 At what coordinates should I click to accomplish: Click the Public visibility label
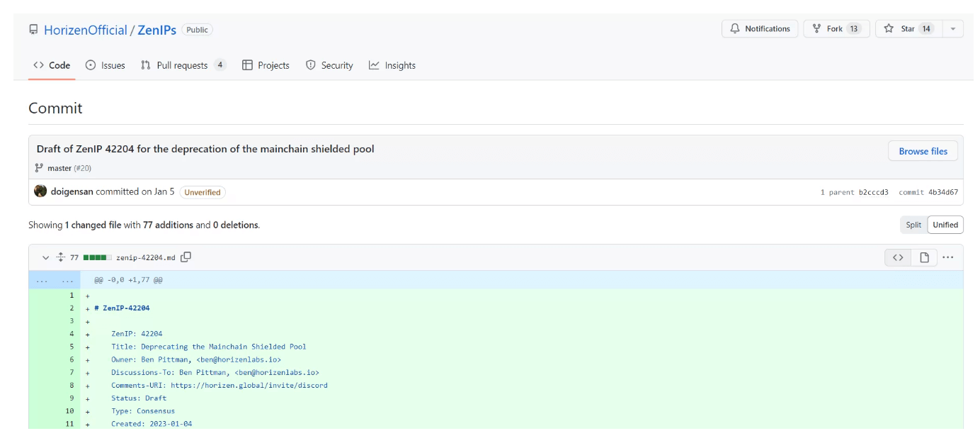click(197, 30)
